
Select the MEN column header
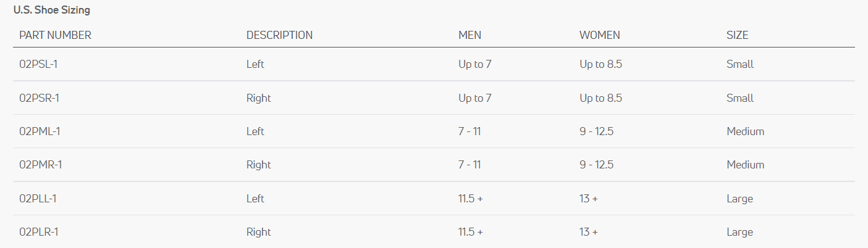click(470, 35)
